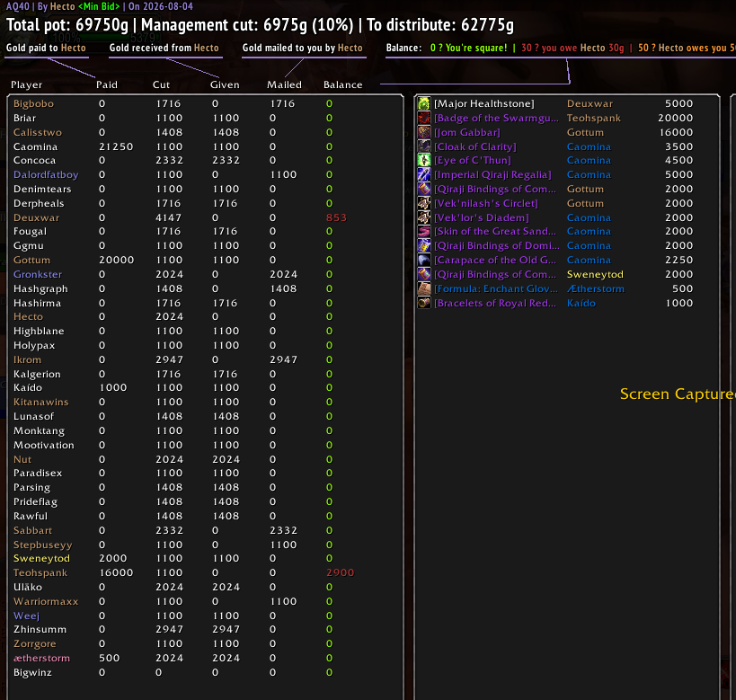
Task: Click the Imperial Qiraji Regalia icon
Action: coord(424,174)
